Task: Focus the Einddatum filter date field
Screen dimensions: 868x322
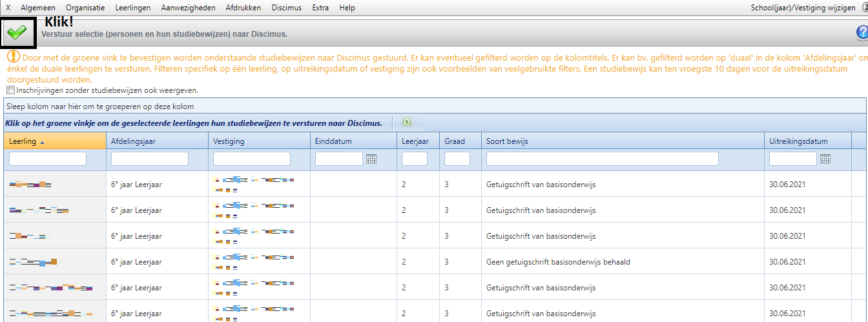Action: [339, 159]
